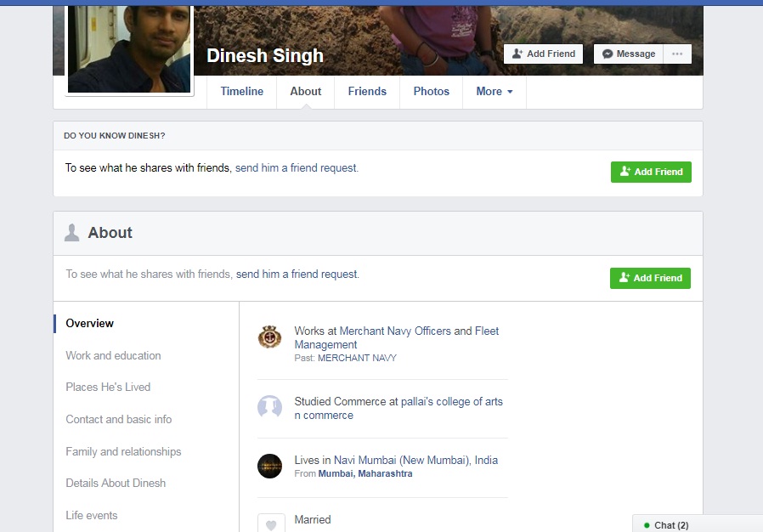
Task: Click Navi Mumbai city thumbnail icon
Action: tap(269, 466)
